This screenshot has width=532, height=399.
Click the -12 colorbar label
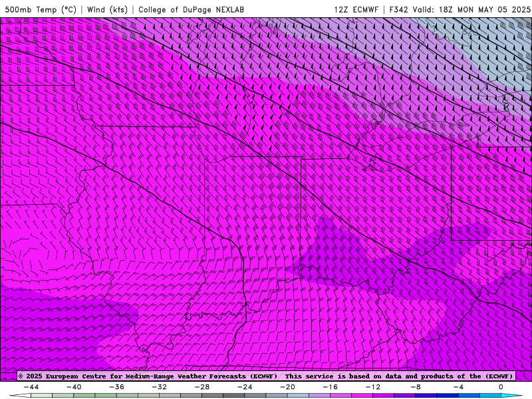(x=373, y=387)
